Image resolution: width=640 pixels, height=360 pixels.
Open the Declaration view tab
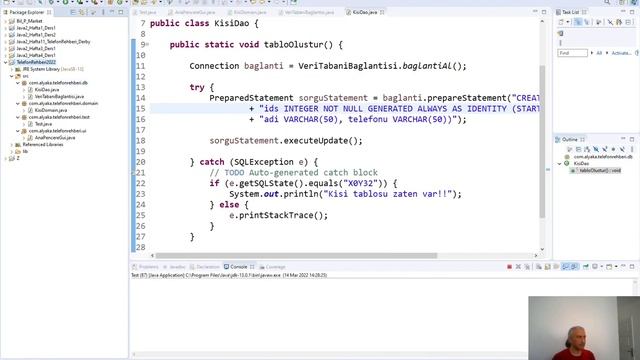pyautogui.click(x=205, y=267)
